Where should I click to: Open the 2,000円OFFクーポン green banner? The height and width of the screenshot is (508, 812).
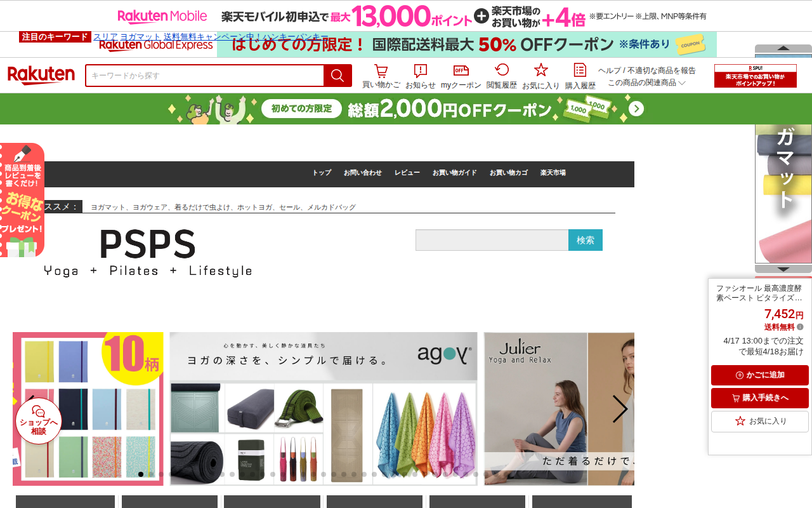406,109
